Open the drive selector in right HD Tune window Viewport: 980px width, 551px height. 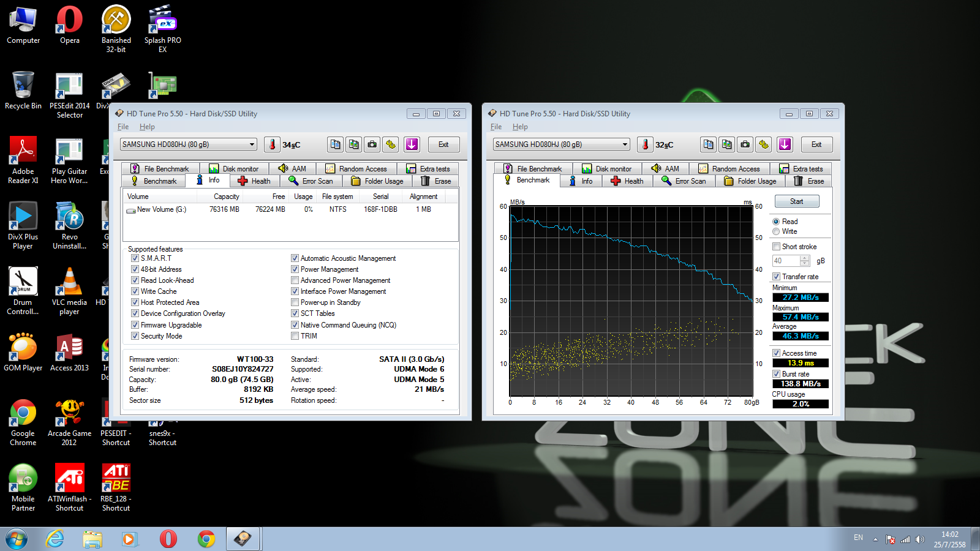click(x=562, y=144)
